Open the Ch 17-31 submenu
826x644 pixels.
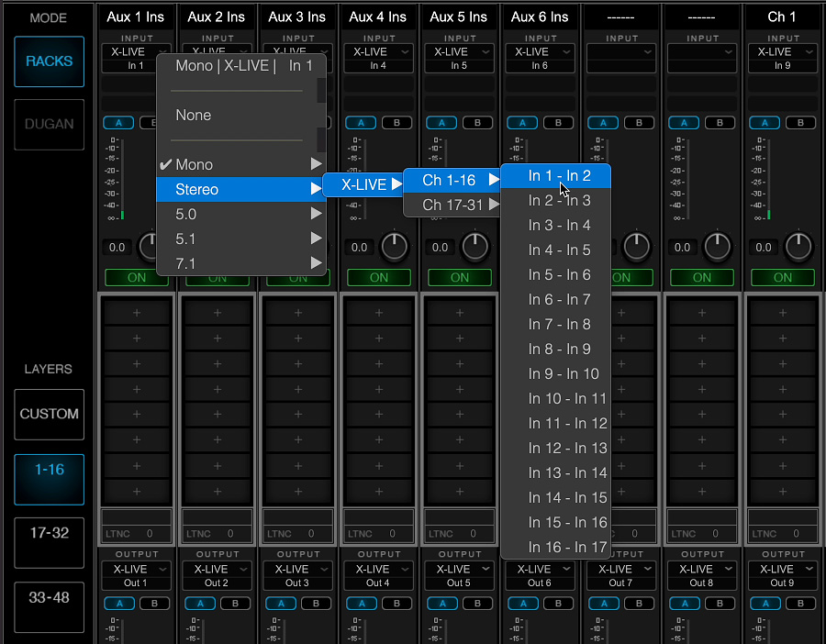(x=453, y=205)
